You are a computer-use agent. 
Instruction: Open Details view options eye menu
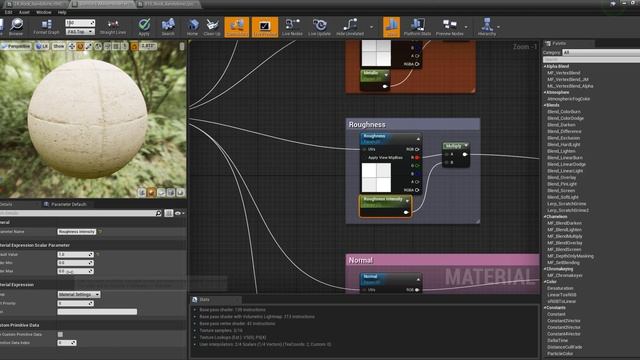[x=179, y=213]
